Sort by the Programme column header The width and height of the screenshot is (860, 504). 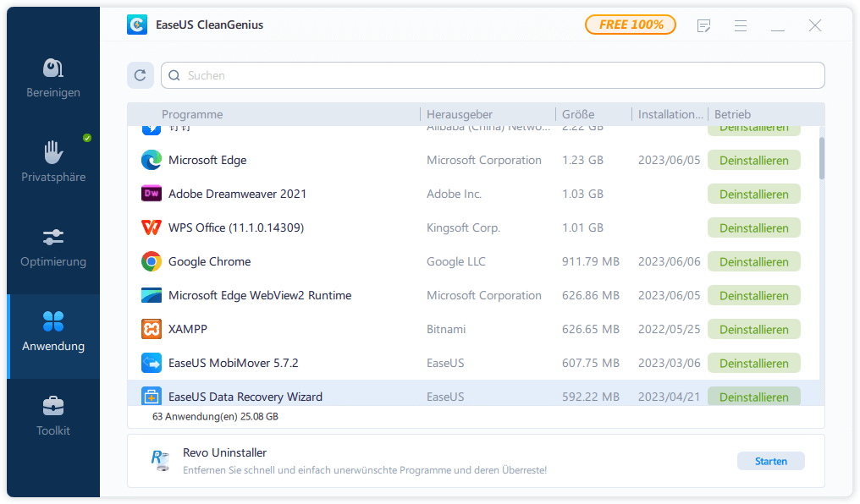192,114
